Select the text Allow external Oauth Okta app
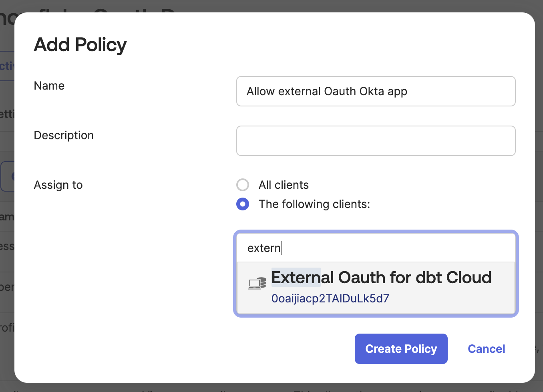Screen dimensions: 543x392 [x=327, y=91]
